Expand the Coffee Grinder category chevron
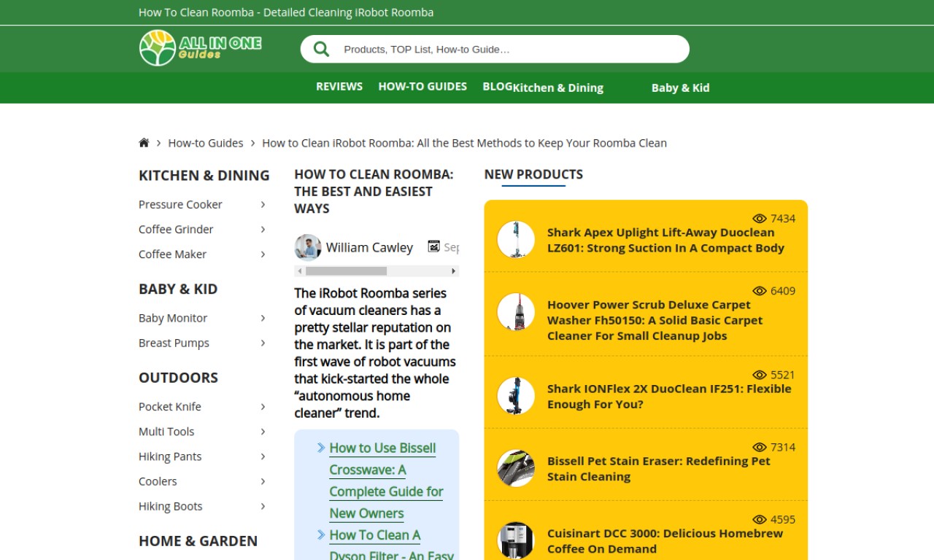 pos(263,229)
